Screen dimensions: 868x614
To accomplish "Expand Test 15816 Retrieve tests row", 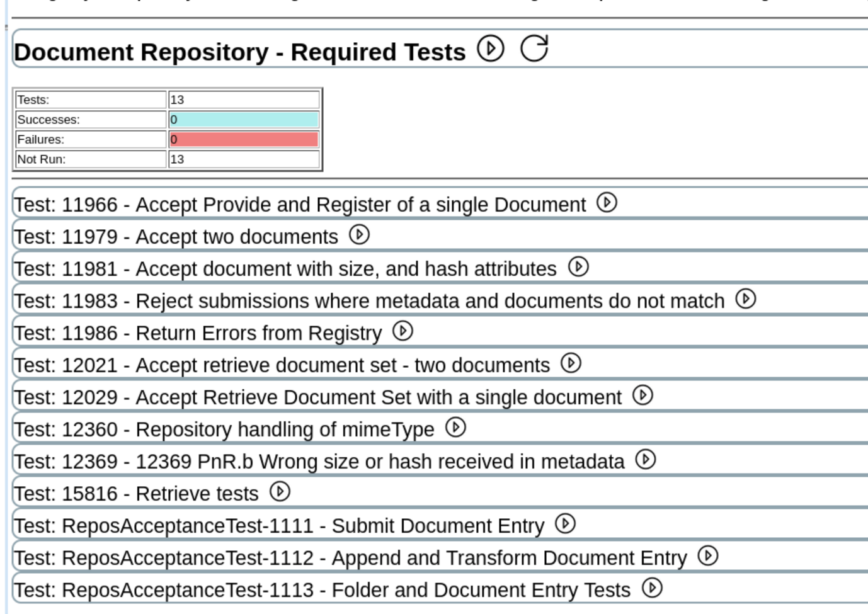I will (135, 494).
